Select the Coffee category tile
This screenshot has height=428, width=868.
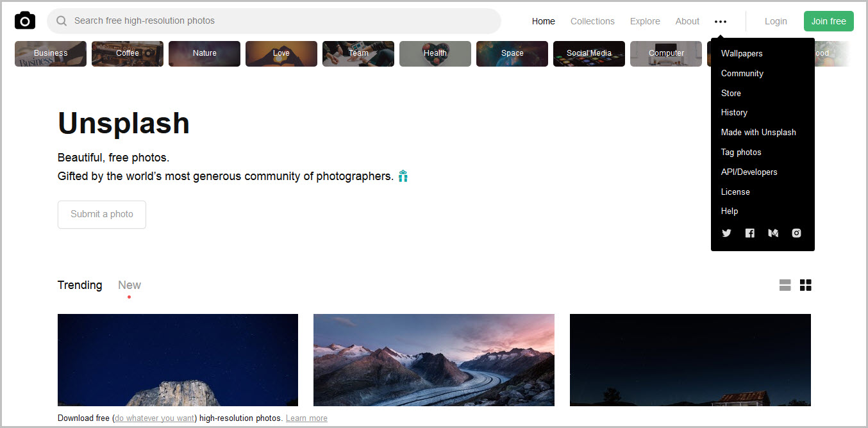(x=128, y=54)
